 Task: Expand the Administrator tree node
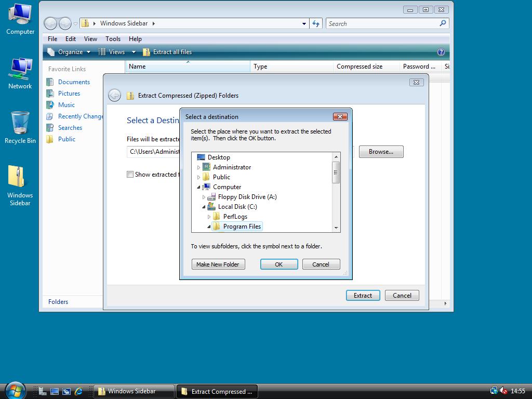(199, 167)
